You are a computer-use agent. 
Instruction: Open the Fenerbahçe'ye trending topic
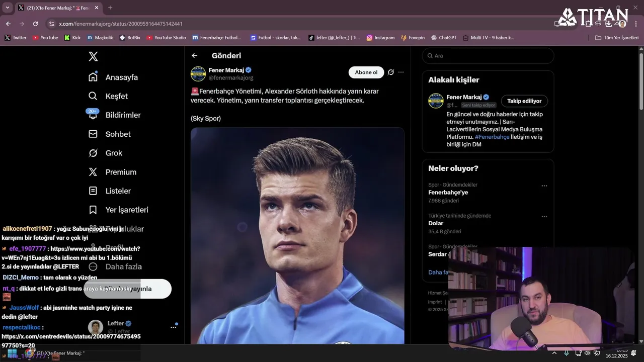(448, 193)
